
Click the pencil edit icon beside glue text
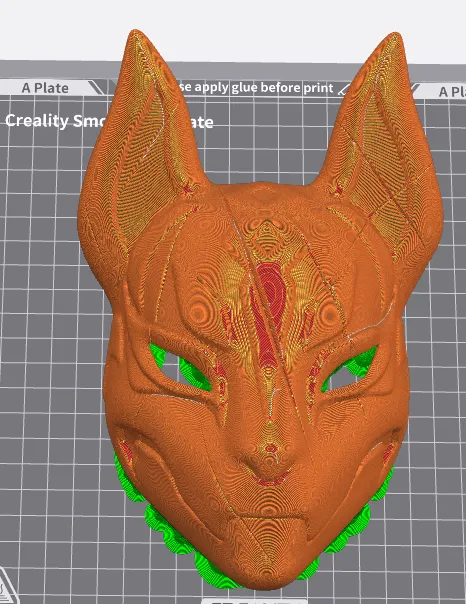[344, 90]
